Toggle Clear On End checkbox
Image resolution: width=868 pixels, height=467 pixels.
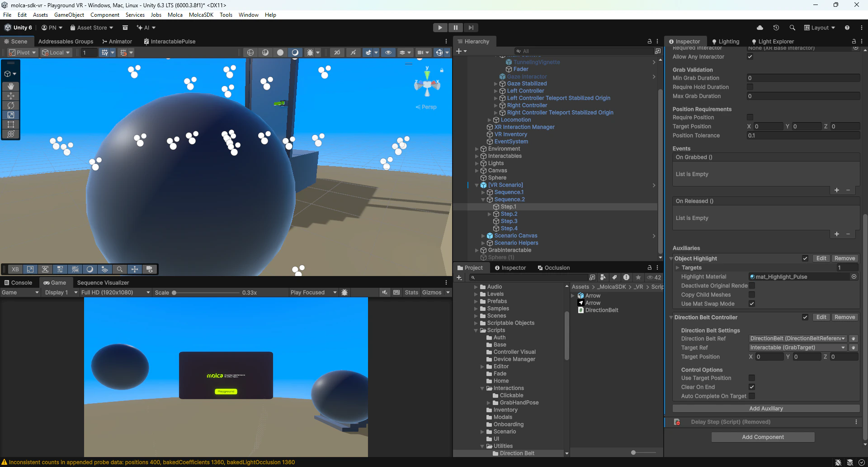pyautogui.click(x=752, y=387)
